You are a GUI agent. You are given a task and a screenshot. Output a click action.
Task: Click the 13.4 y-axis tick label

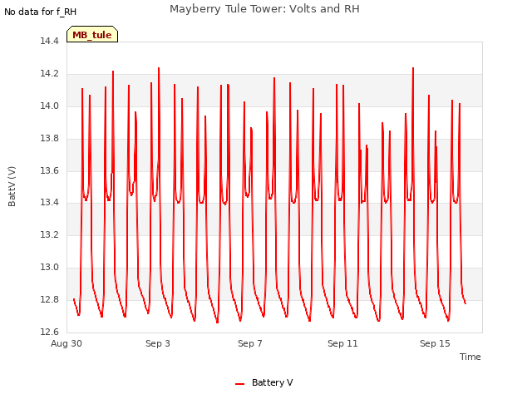pos(50,202)
